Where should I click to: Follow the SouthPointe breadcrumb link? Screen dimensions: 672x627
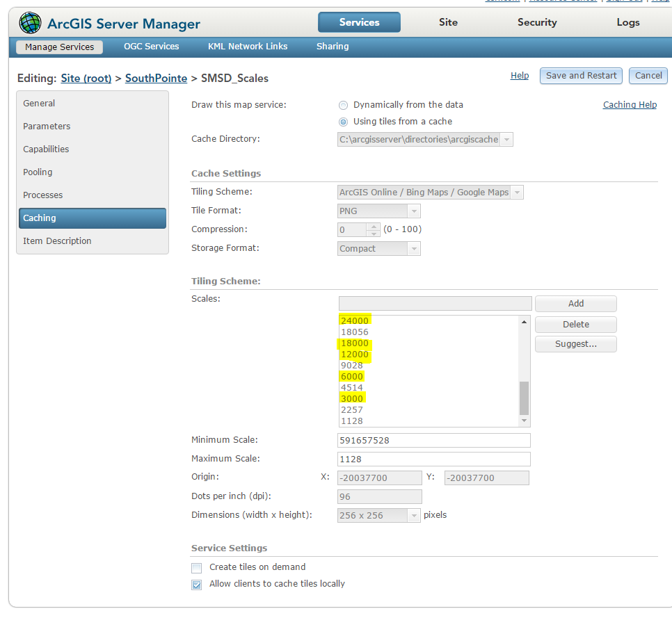click(156, 79)
